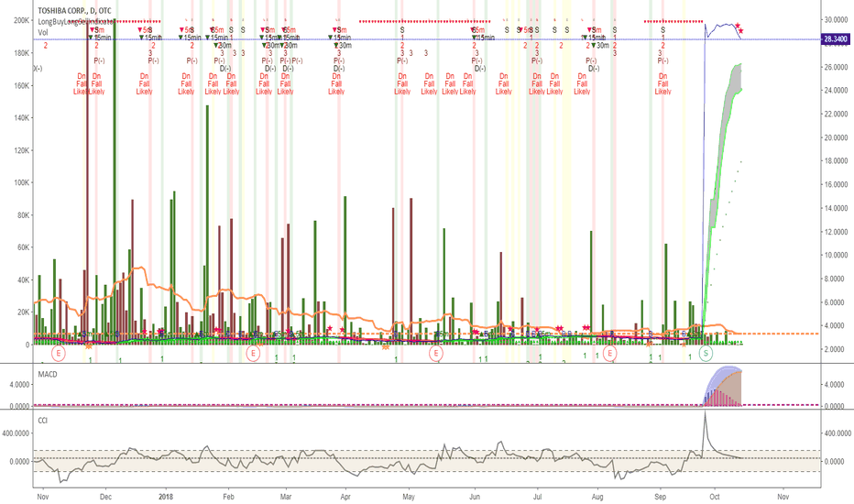The width and height of the screenshot is (854, 504).
Task: Click the current price label 28.3400
Action: pos(836,39)
